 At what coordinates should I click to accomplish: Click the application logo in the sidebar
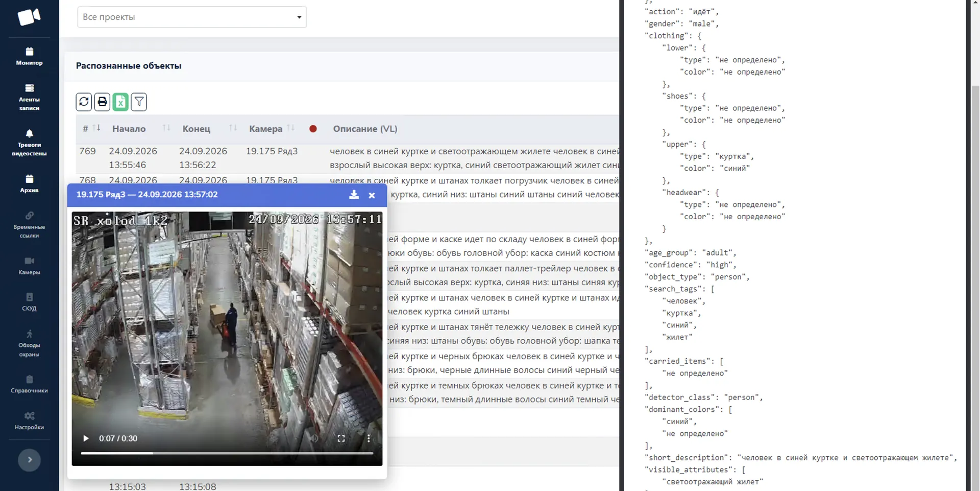pos(29,16)
